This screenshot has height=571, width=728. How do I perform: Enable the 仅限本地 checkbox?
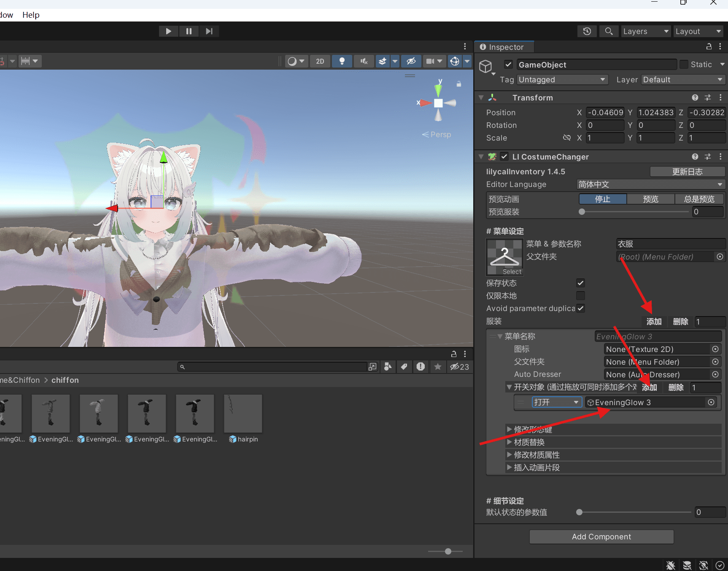tap(581, 296)
